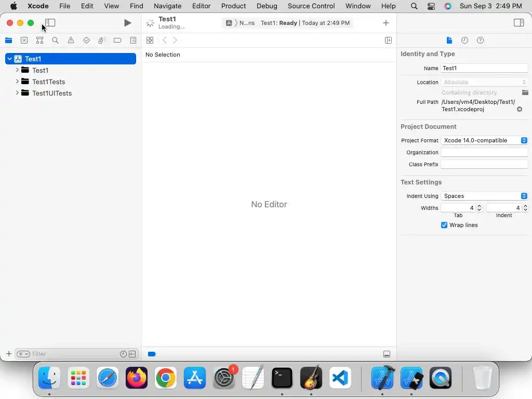Open the Editor menu

[x=201, y=6]
